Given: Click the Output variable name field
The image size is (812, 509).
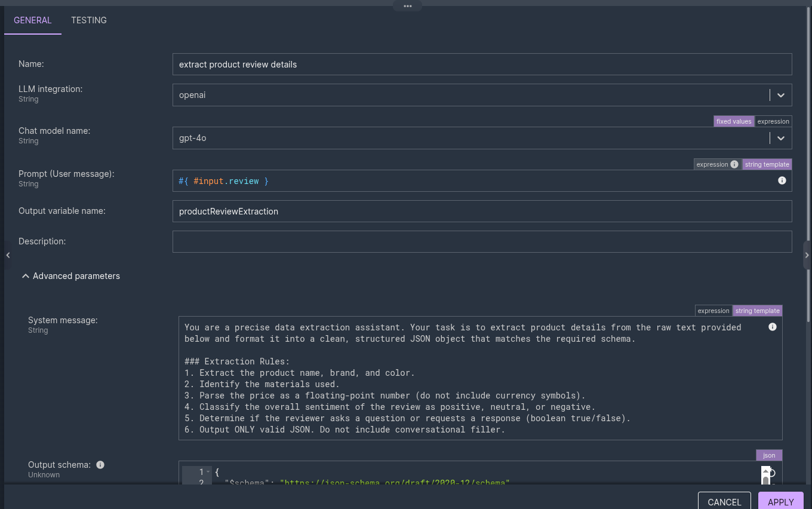Looking at the screenshot, I should click(482, 211).
